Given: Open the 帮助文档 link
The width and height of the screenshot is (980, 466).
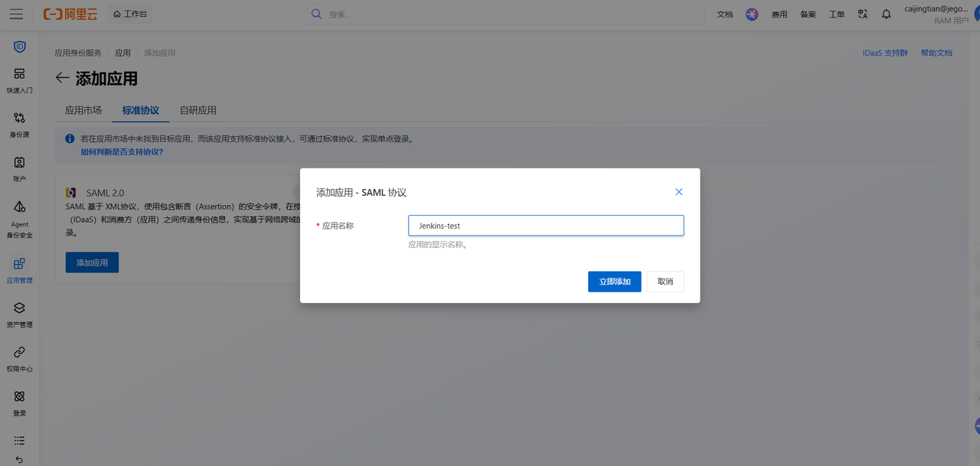Looking at the screenshot, I should point(936,53).
